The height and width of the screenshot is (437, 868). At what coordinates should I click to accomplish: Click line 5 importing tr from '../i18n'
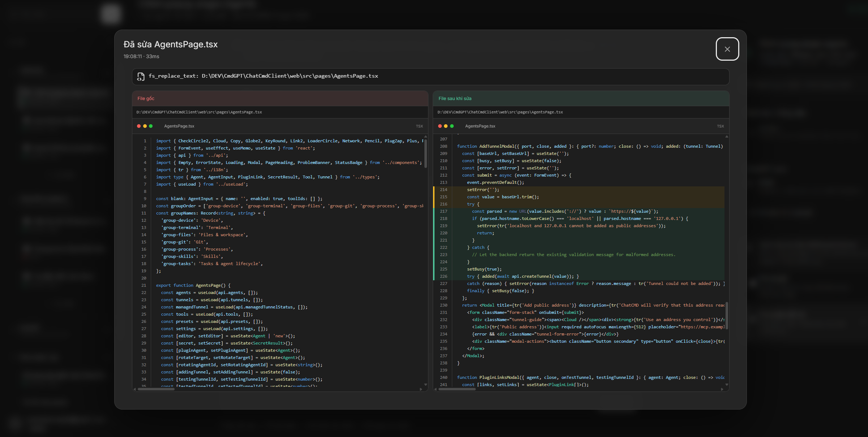point(192,170)
